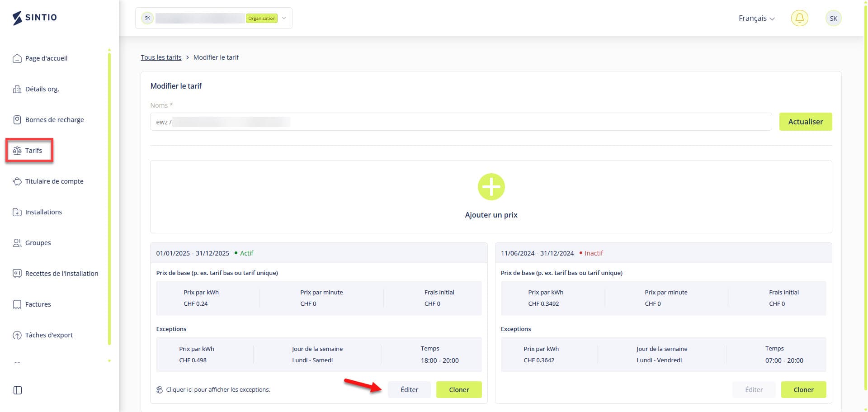Click the Sintio logo
The width and height of the screenshot is (868, 412).
click(x=35, y=18)
